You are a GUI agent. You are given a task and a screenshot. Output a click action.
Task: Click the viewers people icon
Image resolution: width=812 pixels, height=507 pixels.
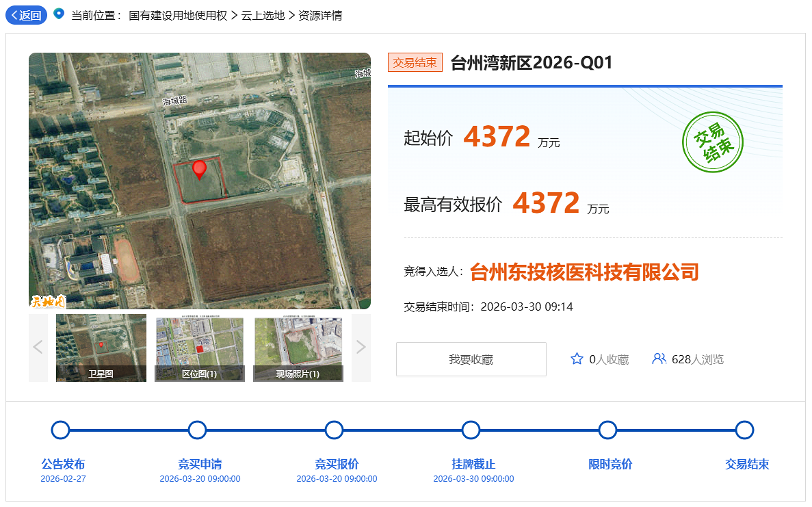click(659, 359)
